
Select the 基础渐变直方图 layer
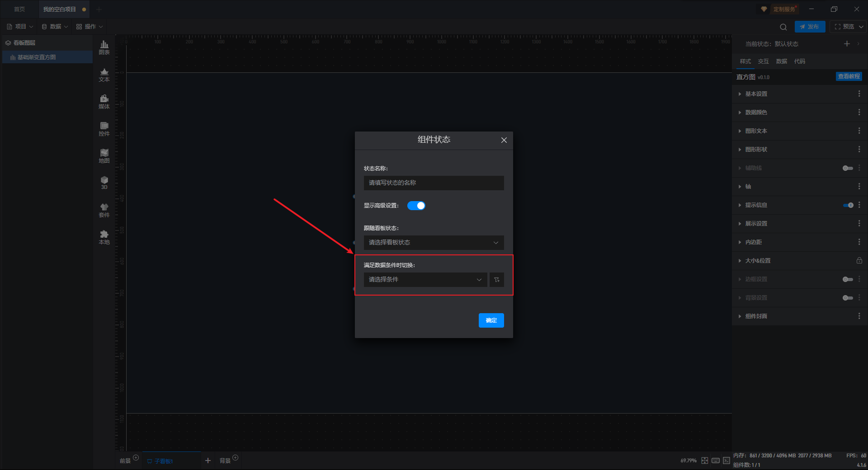(47, 57)
